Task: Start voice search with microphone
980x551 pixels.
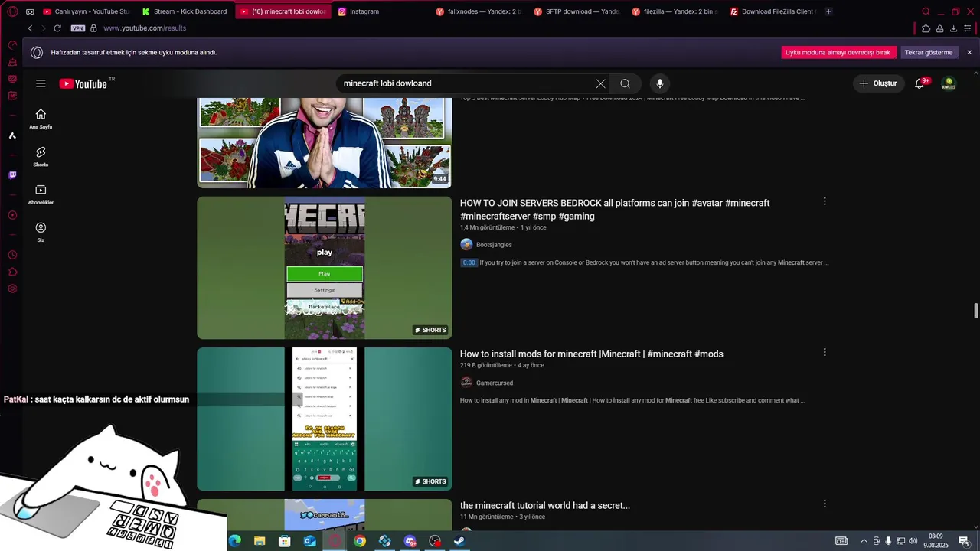Action: tap(659, 83)
